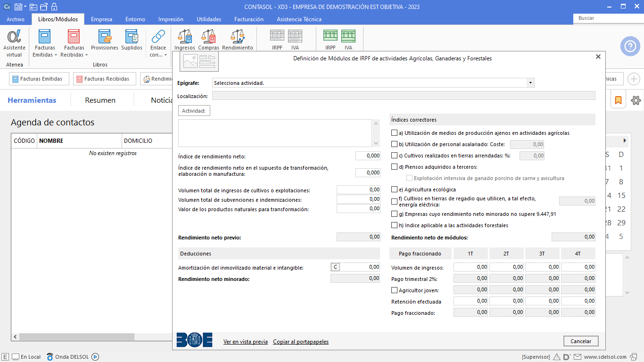Click the settings gear icon
The height and width of the screenshot is (362, 644).
[x=636, y=100]
